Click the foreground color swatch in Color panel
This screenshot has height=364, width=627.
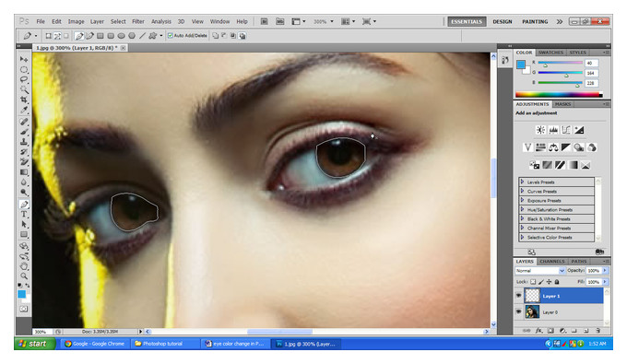click(x=521, y=65)
